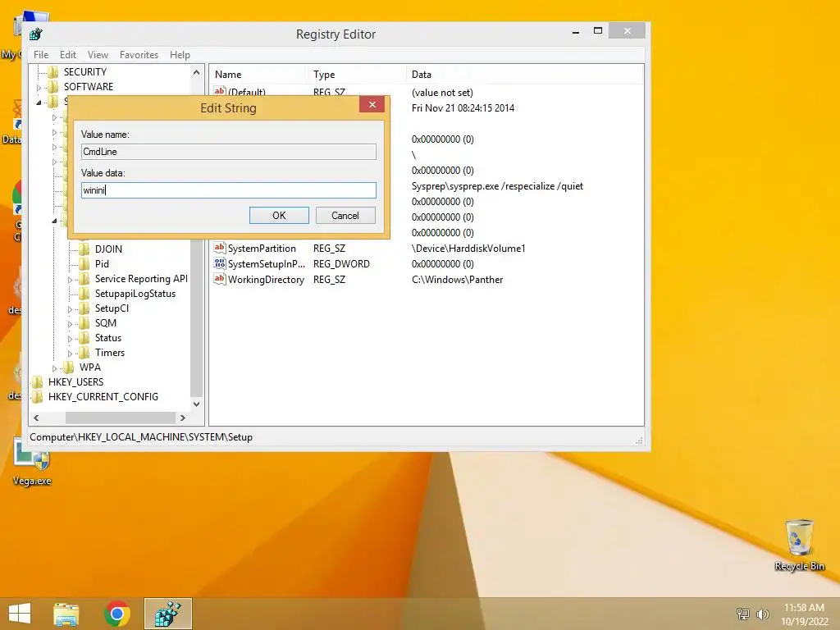This screenshot has height=630, width=840.
Task: Click the SystemPartition string value icon
Action: [220, 248]
